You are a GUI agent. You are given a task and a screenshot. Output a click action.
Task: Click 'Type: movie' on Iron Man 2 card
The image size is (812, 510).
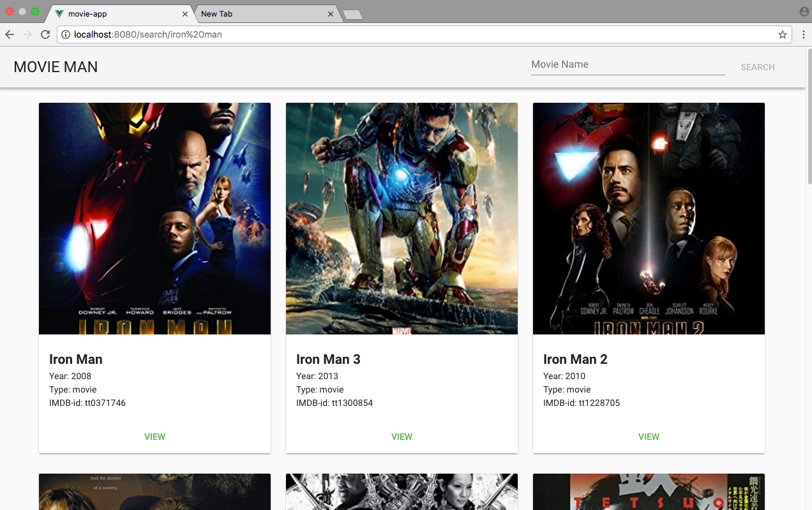[567, 389]
